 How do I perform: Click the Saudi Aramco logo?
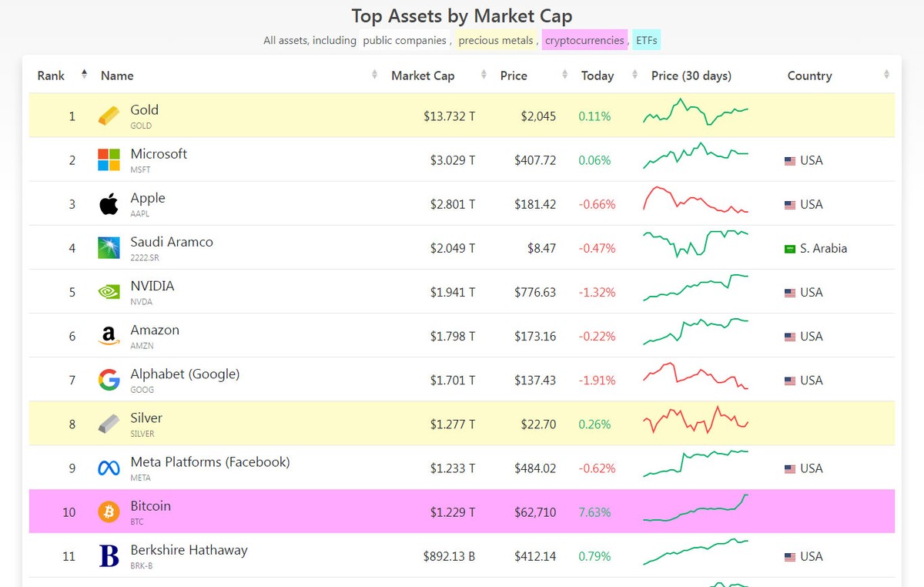pos(109,247)
